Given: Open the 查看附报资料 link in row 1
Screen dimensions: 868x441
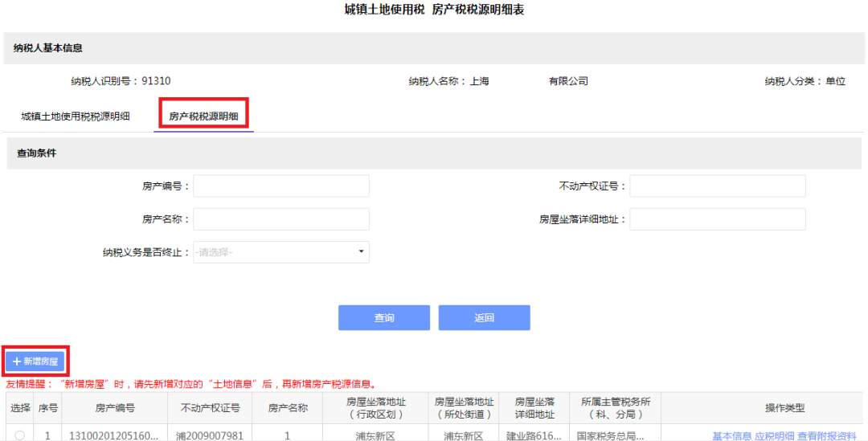Looking at the screenshot, I should pos(827,436).
